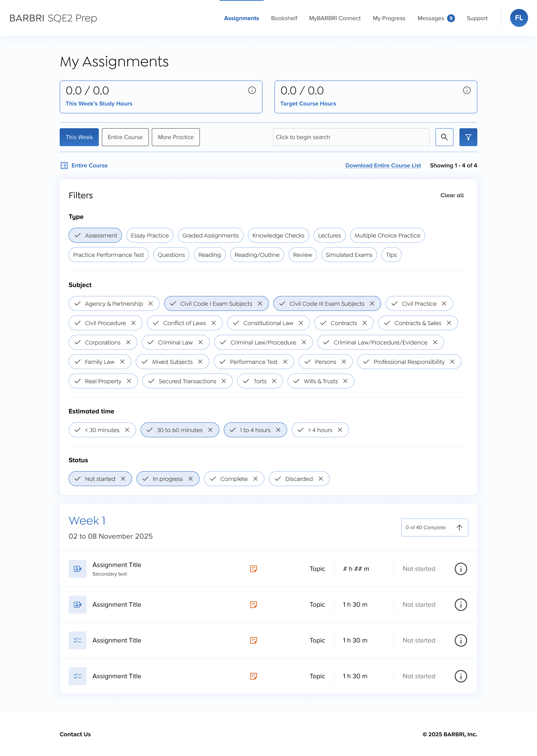Toggle Lectures type filter
Screen dimensions: 537x756
330,235
